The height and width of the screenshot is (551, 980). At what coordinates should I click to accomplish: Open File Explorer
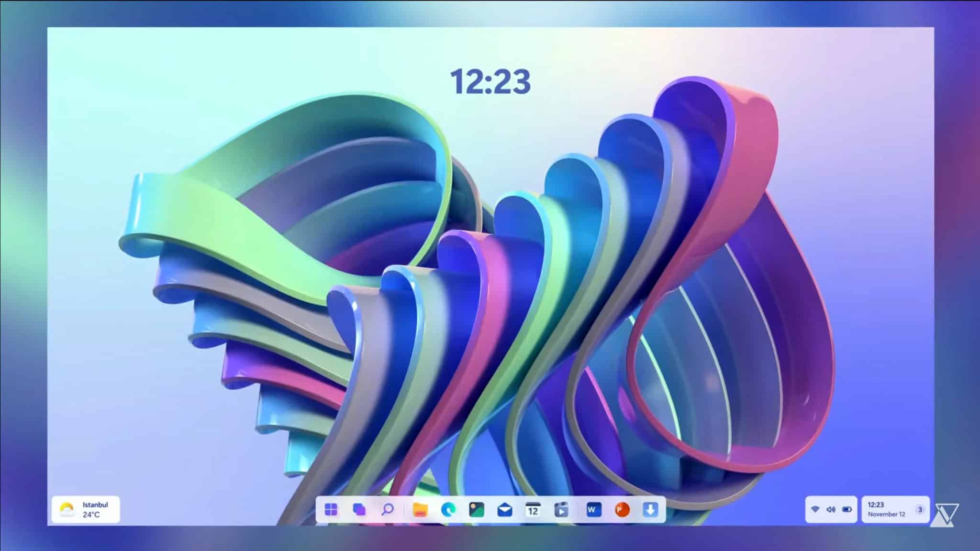(x=420, y=509)
